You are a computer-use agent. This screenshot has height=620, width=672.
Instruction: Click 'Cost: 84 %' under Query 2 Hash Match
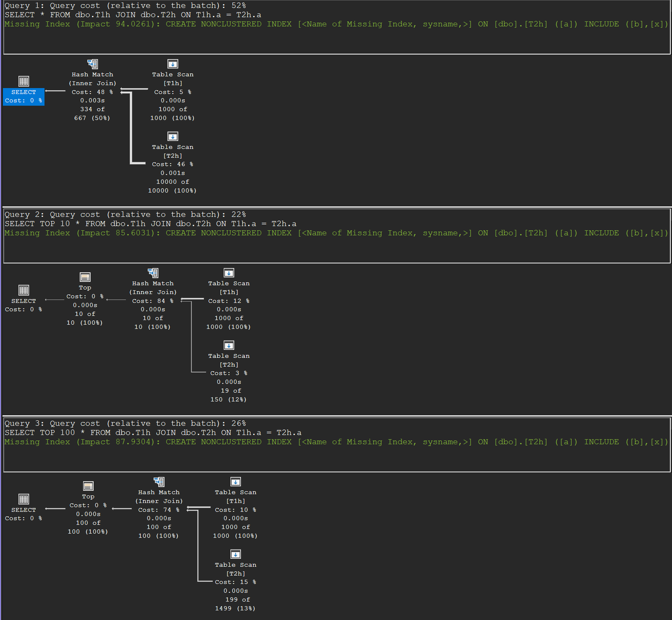[153, 301]
